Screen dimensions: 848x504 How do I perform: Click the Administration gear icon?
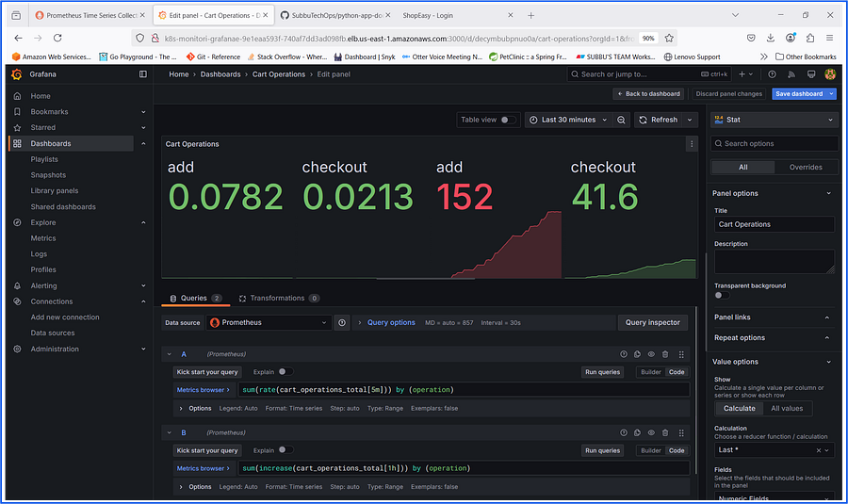click(17, 349)
